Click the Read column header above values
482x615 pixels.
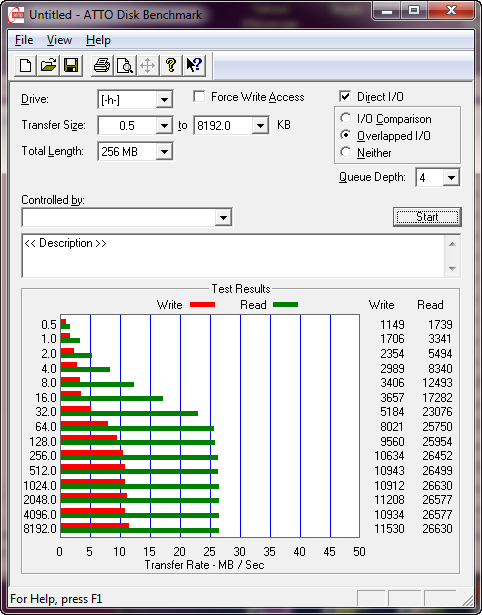click(x=430, y=305)
